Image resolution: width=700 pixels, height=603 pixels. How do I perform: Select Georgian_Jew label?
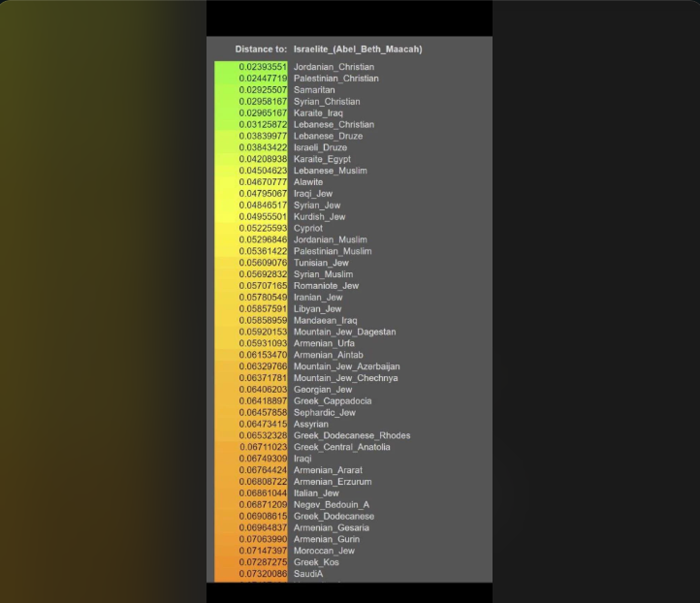click(x=322, y=390)
